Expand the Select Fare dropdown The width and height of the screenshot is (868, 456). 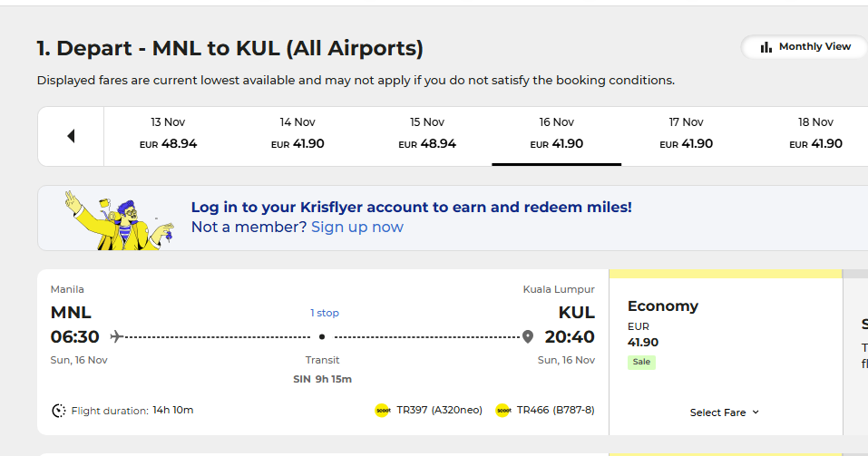click(x=725, y=412)
